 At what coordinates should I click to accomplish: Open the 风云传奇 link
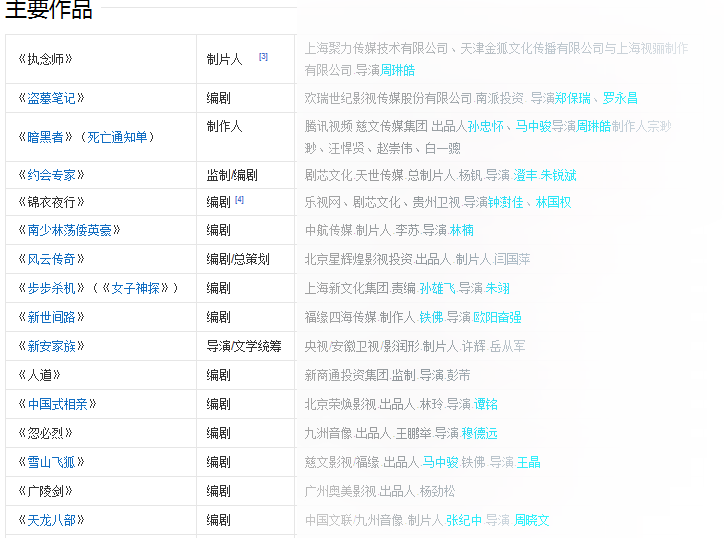(51, 259)
